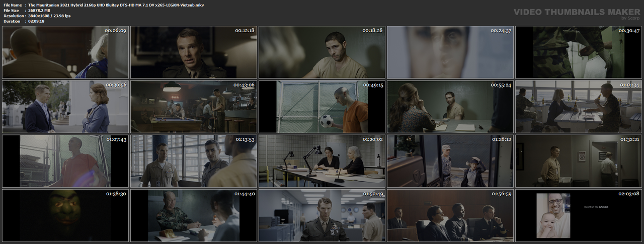Screen dimensions: 644x244
Task: Click the File Name label
Action: (x=13, y=5)
